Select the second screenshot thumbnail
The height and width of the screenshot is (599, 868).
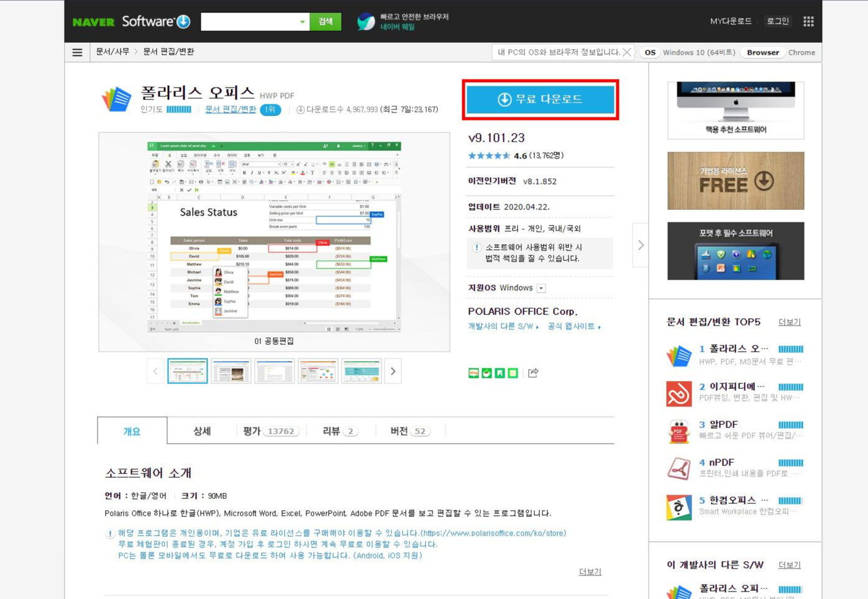click(231, 372)
